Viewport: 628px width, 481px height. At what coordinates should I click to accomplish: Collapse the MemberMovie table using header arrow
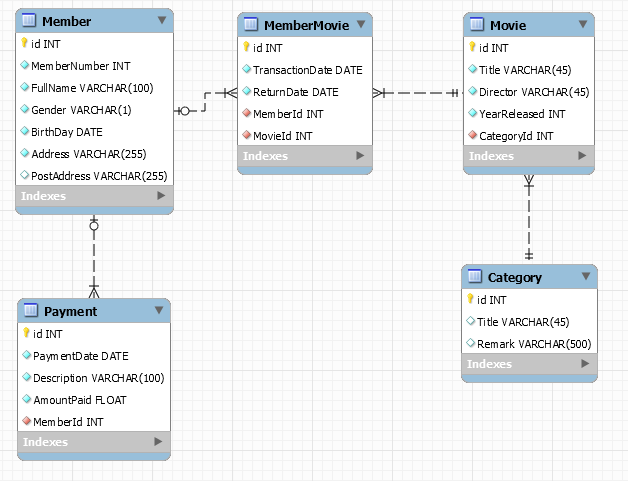(361, 25)
